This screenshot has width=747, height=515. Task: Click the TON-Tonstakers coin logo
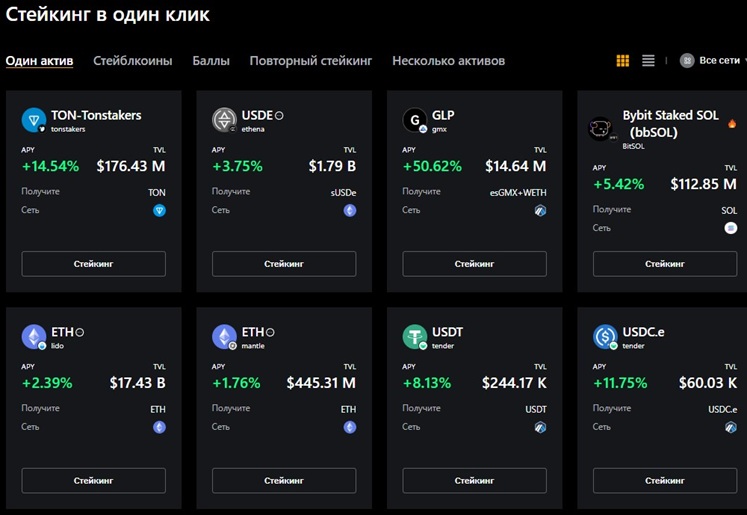coord(34,120)
